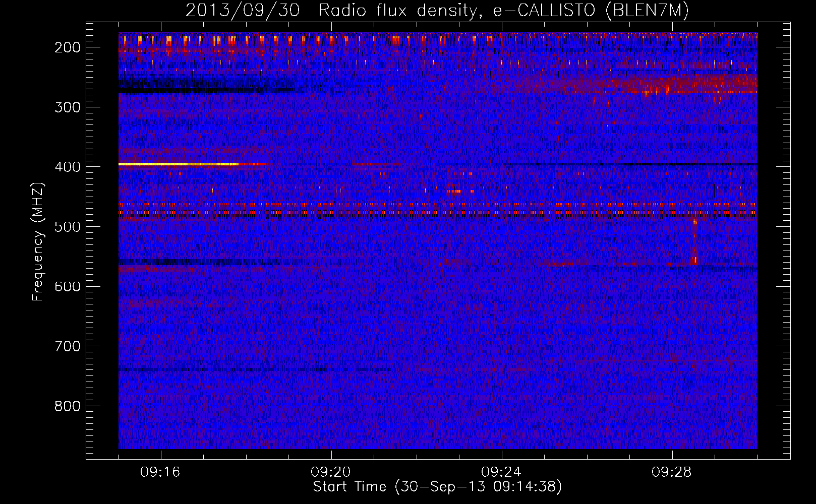The width and height of the screenshot is (816, 504).
Task: Click the 'Frequency (MHZ)' axis label
Action: [x=38, y=241]
